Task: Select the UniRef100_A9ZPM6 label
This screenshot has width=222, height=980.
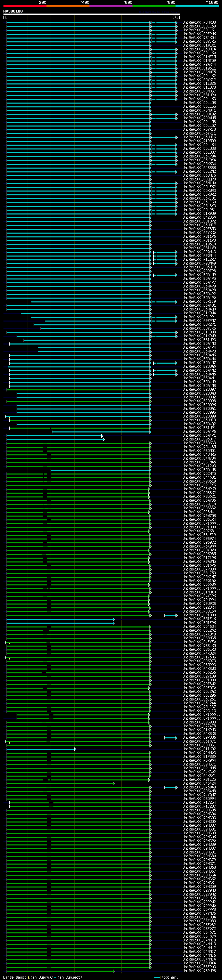Action: tap(199, 34)
